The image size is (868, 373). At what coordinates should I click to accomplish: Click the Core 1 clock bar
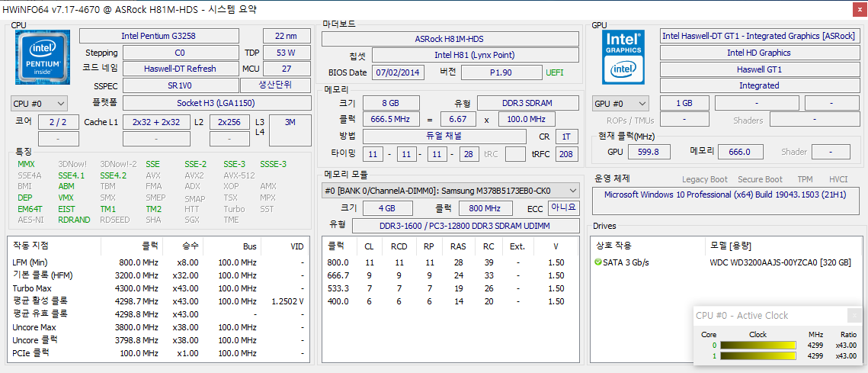(757, 355)
